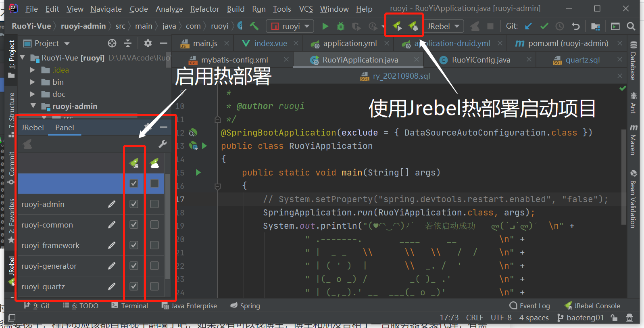This screenshot has height=328, width=644.
Task: Click the Build Project hammer icon
Action: (254, 26)
